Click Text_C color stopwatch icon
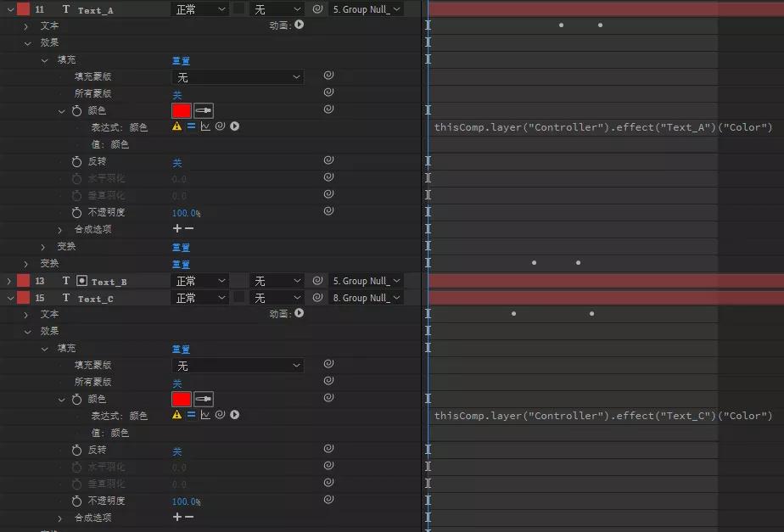Image resolution: width=784 pixels, height=532 pixels. coord(76,400)
